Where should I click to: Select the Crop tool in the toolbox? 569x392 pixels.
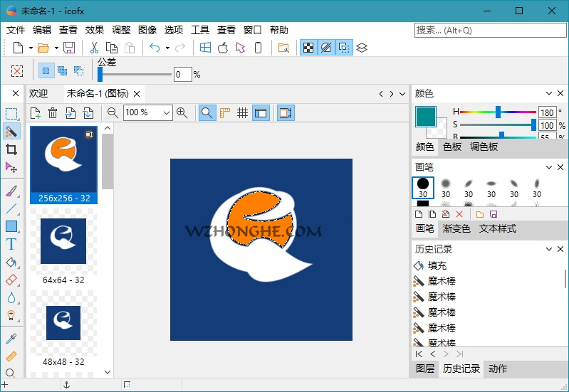[11, 149]
